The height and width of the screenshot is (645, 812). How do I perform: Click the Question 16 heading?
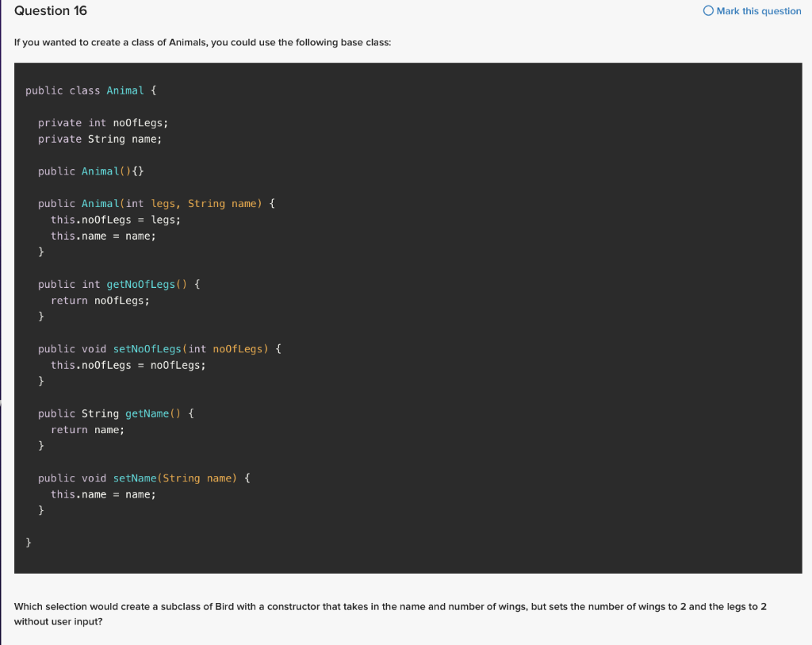tap(50, 10)
